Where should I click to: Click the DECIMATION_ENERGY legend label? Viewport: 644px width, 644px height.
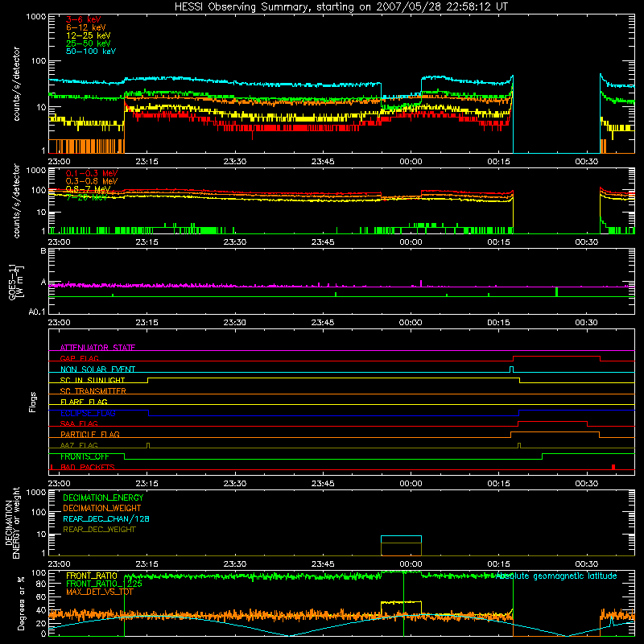click(103, 497)
